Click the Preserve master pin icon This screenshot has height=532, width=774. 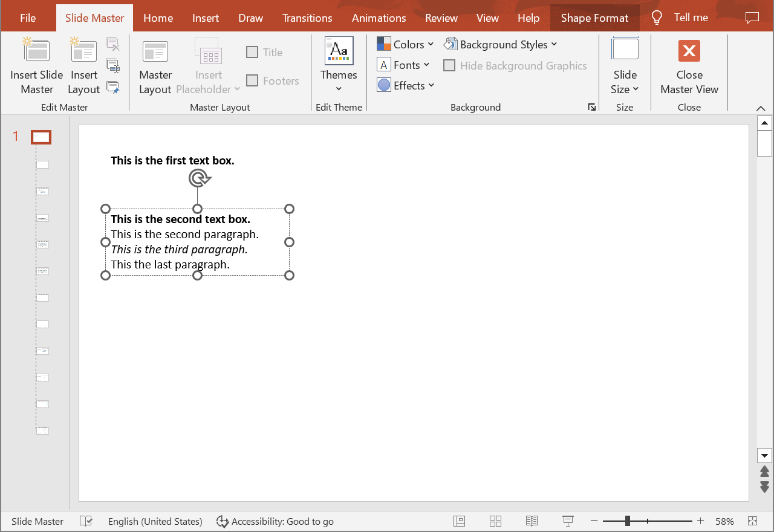pos(112,87)
